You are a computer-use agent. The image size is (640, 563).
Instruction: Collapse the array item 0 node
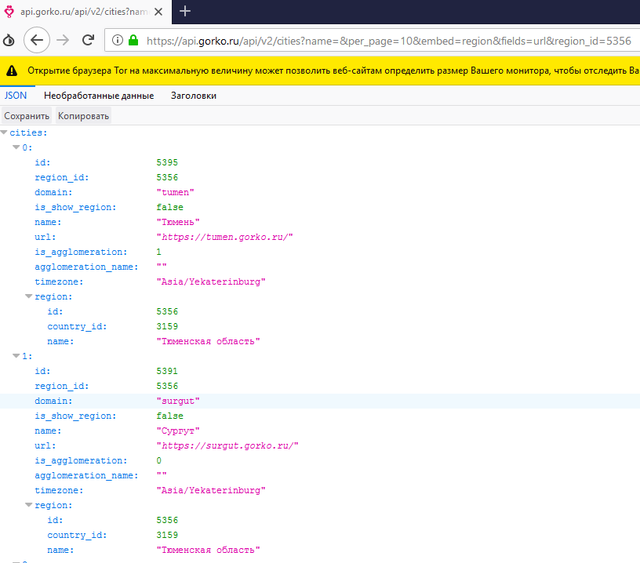(x=16, y=147)
